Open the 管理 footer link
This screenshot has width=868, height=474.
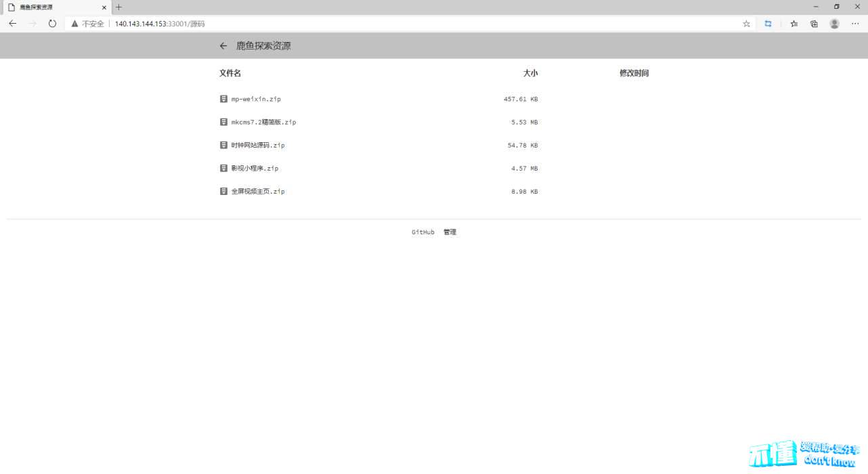click(x=450, y=232)
